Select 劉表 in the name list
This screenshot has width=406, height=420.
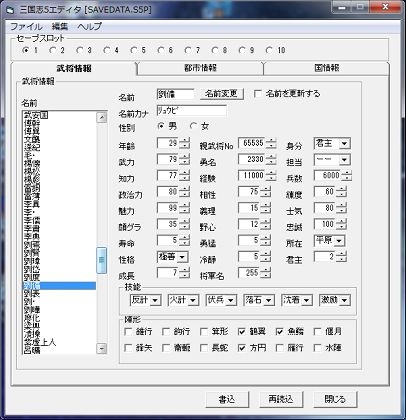point(60,294)
